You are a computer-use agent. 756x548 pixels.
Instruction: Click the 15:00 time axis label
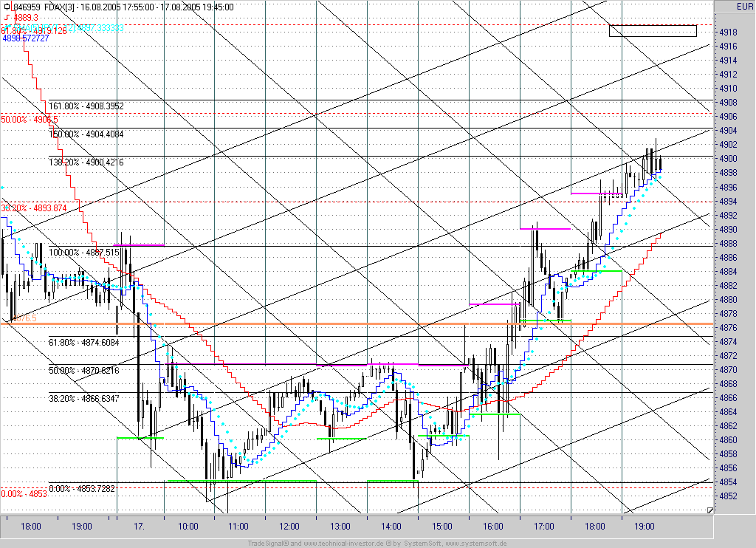click(441, 527)
